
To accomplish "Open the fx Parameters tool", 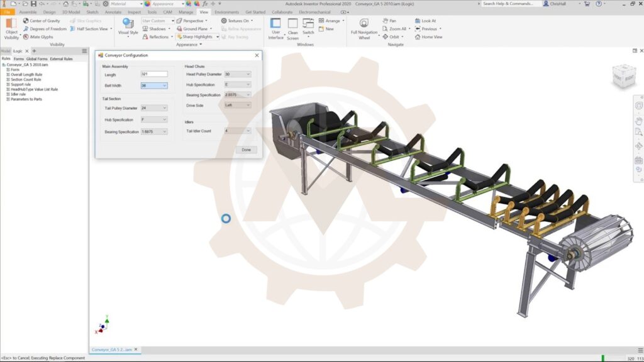I will (205, 4).
